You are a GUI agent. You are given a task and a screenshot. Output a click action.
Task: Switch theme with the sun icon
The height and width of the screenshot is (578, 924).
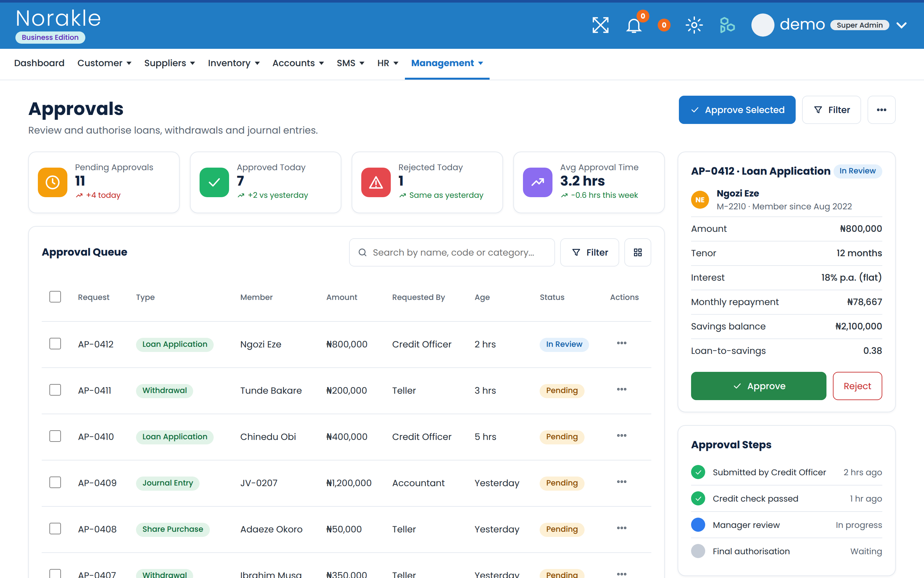pos(694,25)
